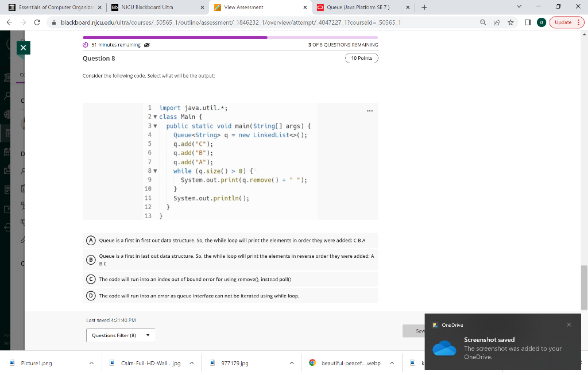The height and width of the screenshot is (375, 588).
Task: Select the 977179.jpg taskbar item
Action: pos(235,363)
